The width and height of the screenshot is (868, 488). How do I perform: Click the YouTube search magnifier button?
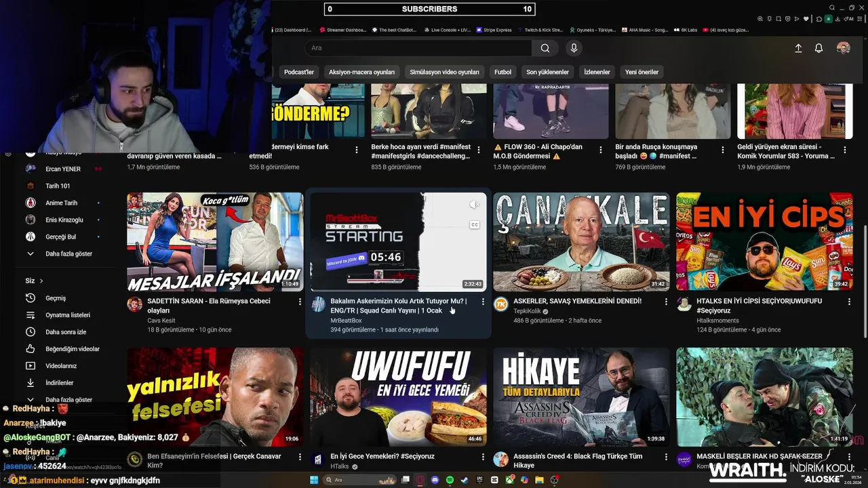[x=545, y=48]
